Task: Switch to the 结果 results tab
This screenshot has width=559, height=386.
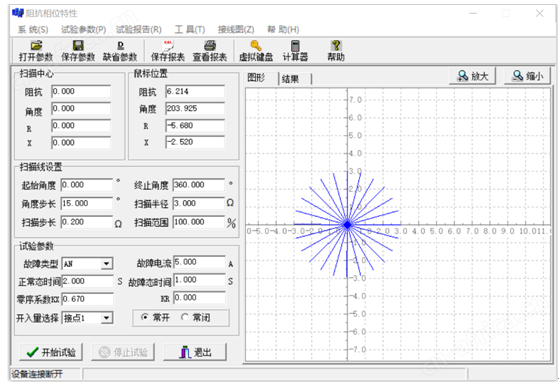Action: point(290,79)
